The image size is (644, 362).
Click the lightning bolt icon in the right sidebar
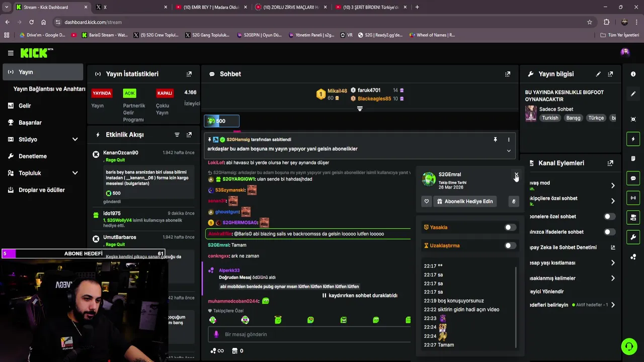633,139
